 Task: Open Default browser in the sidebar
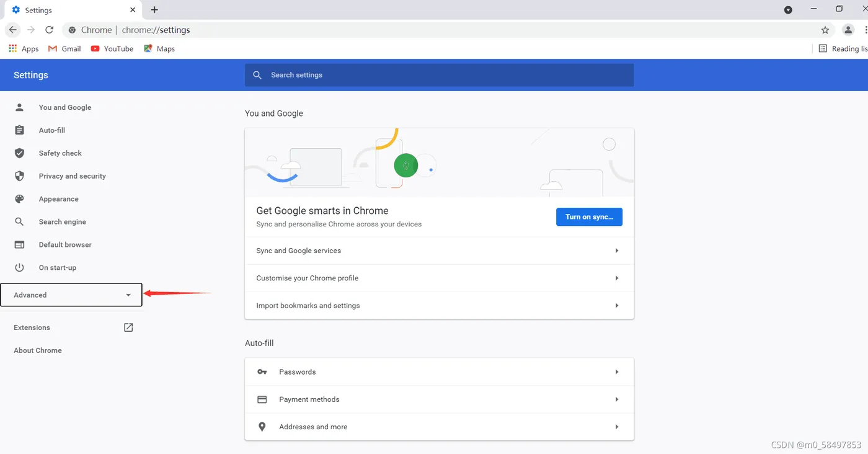65,245
